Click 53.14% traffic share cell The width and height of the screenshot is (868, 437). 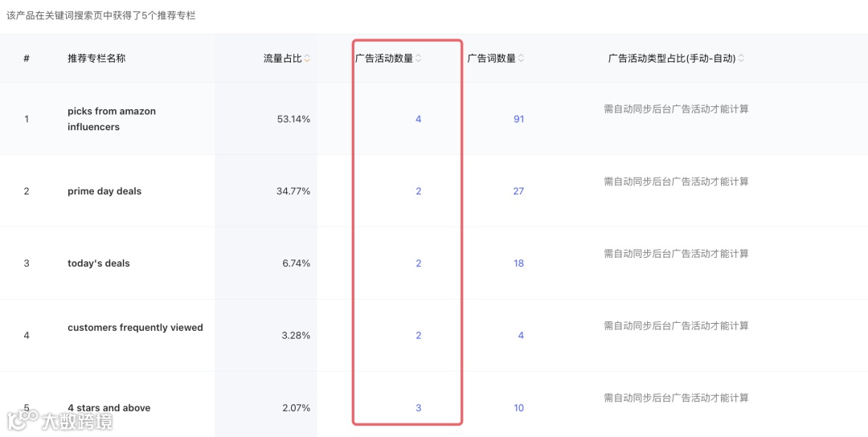tap(293, 119)
